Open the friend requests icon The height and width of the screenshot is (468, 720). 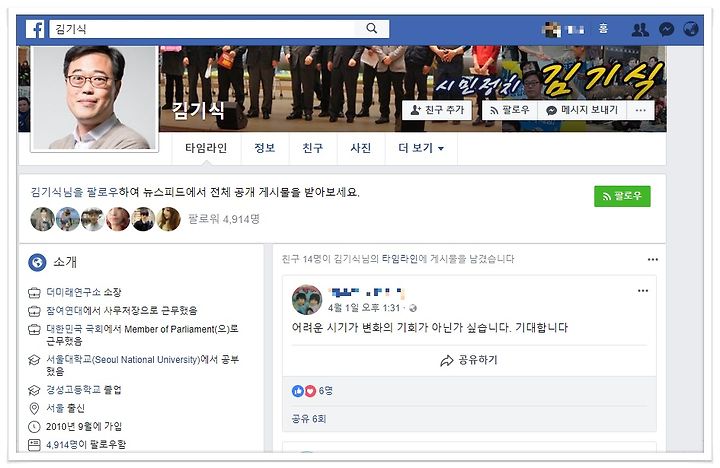pyautogui.click(x=640, y=30)
